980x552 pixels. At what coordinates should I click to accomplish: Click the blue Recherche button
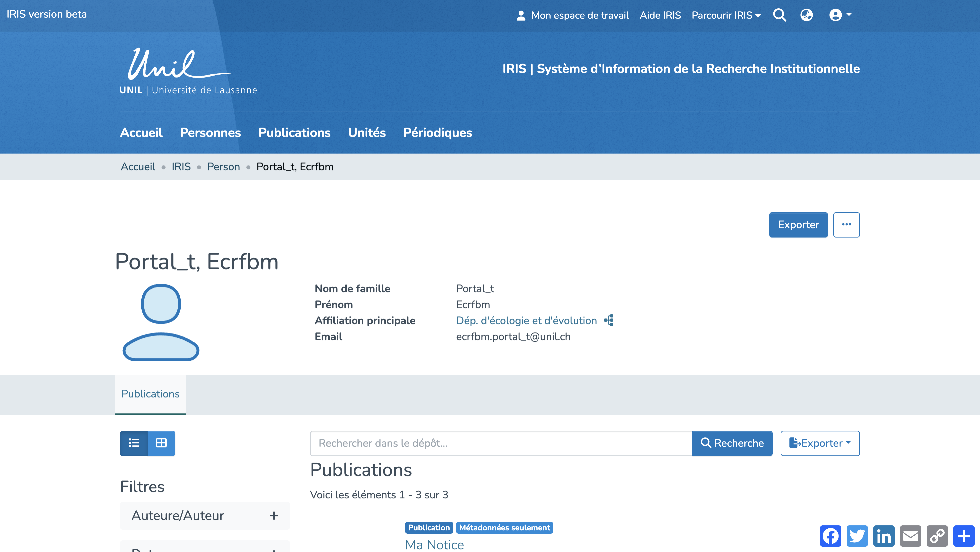[732, 443]
